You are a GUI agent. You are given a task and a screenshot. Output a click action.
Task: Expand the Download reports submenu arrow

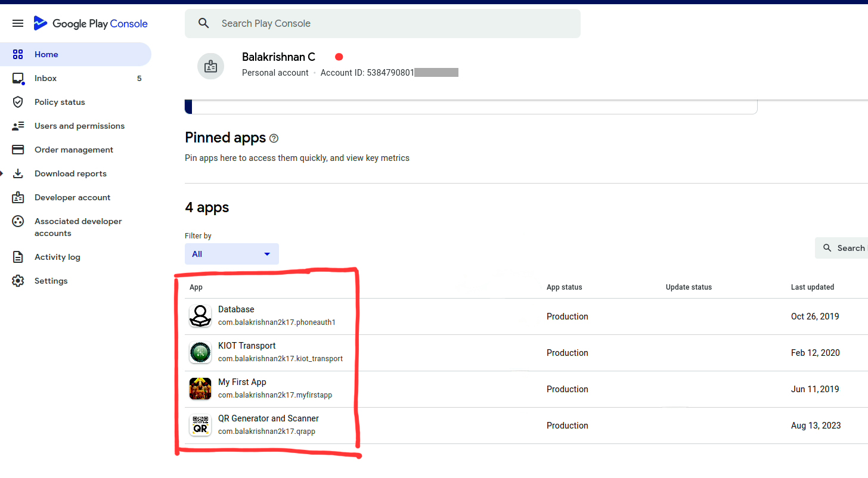pyautogui.click(x=2, y=173)
